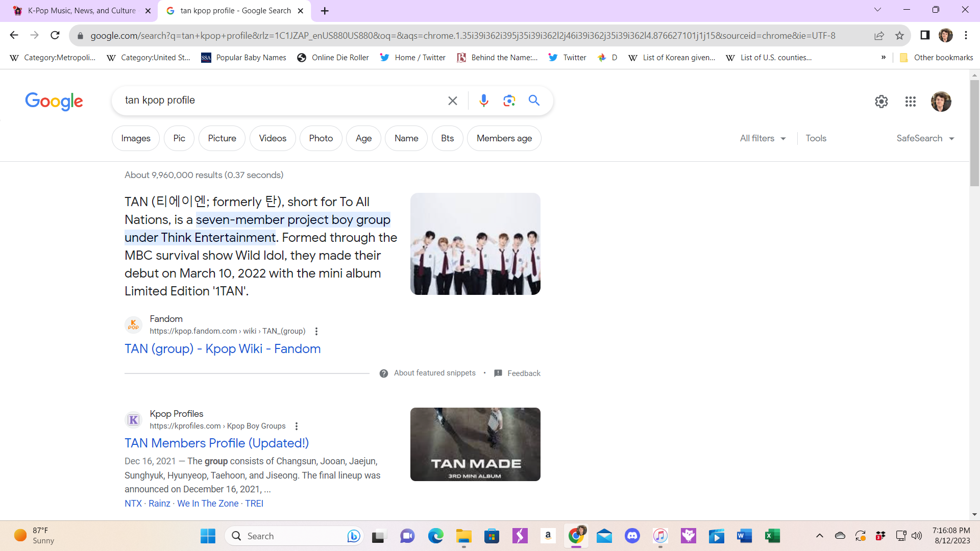Screen dimensions: 980x551
Task: Open Mail app from taskbar
Action: click(604, 536)
